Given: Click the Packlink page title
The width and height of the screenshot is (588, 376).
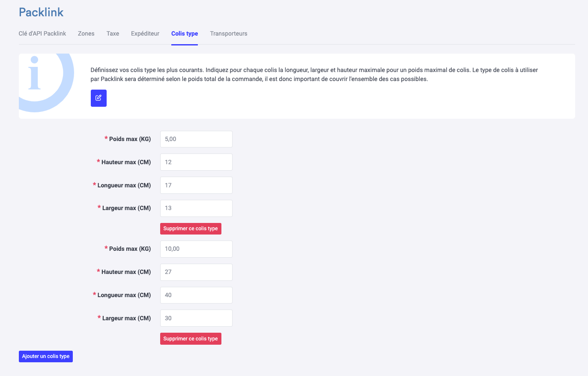Looking at the screenshot, I should (x=41, y=12).
